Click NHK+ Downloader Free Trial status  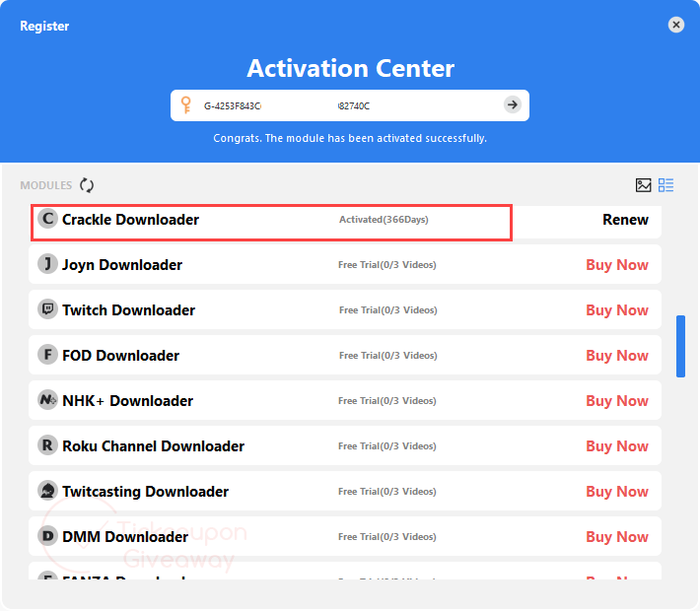click(387, 401)
